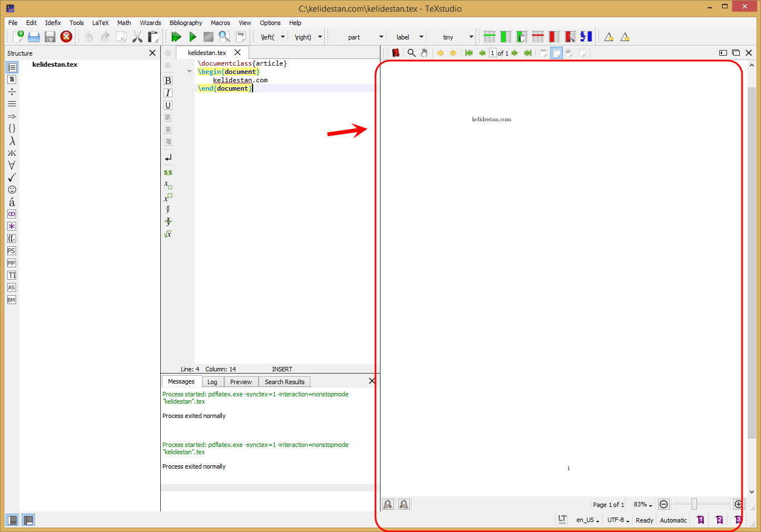Click the subscript icon in editor sidebar

[168, 185]
